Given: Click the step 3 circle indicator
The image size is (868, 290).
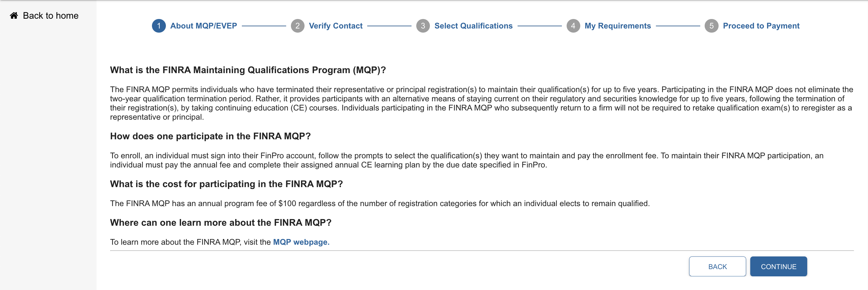Looking at the screenshot, I should coord(423,26).
